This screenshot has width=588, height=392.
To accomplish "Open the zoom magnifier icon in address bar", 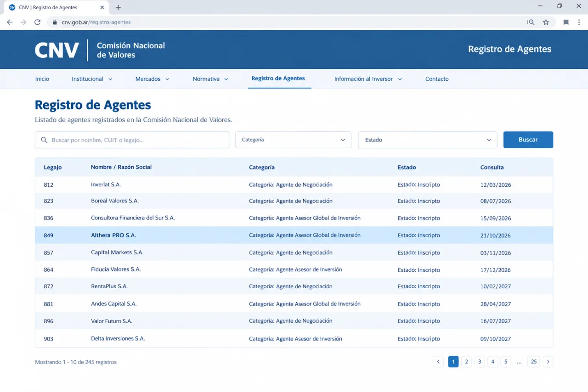I will pos(531,22).
